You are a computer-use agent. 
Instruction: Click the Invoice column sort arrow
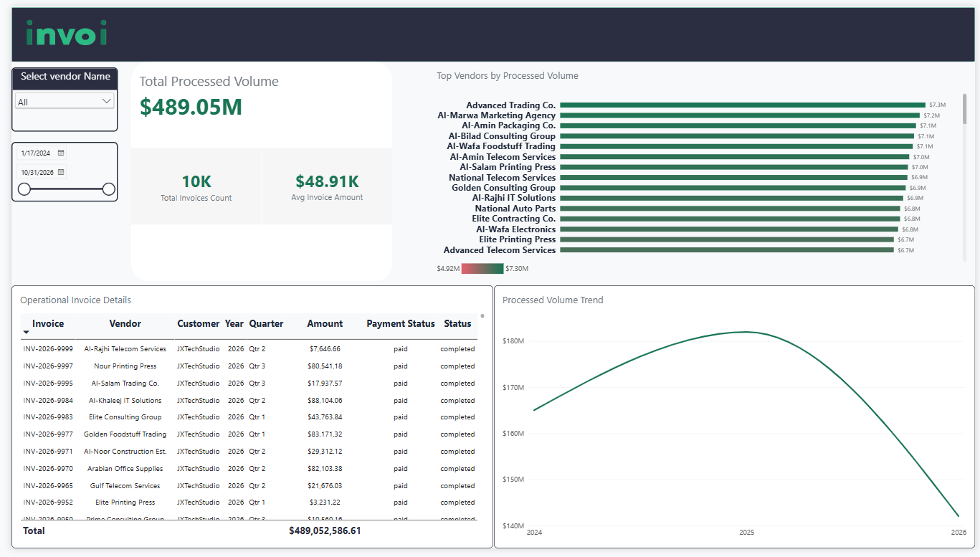tap(27, 333)
